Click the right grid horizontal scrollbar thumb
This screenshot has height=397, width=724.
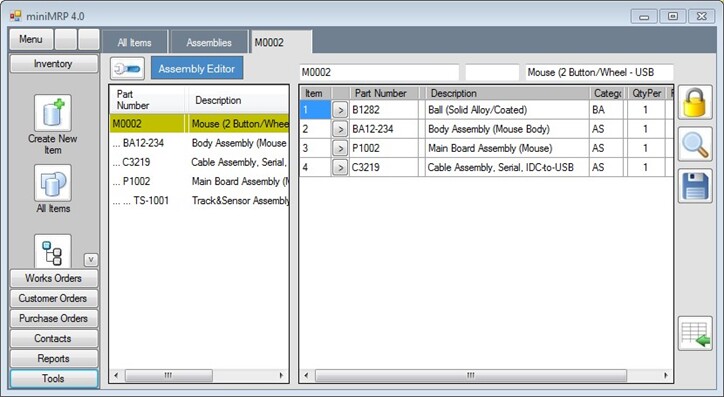(x=471, y=375)
